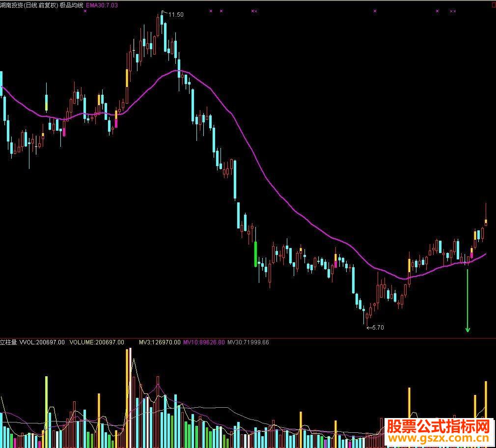Click the MV30:71999.66 value
Screen dimensions: 496x448
[248, 342]
